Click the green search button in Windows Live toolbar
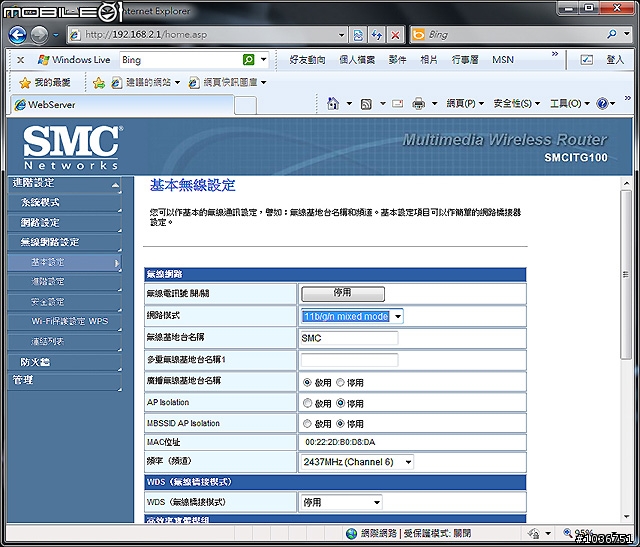Screen dimensions: 640x547 click(249, 60)
